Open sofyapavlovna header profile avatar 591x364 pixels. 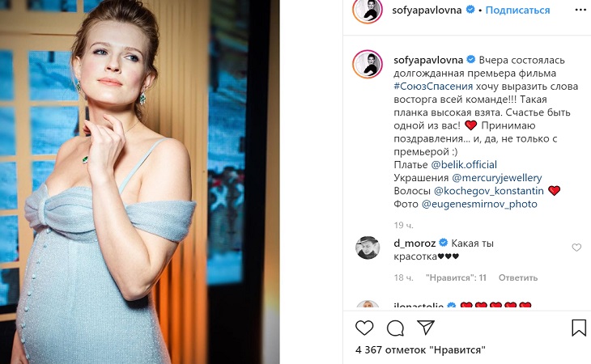point(367,11)
